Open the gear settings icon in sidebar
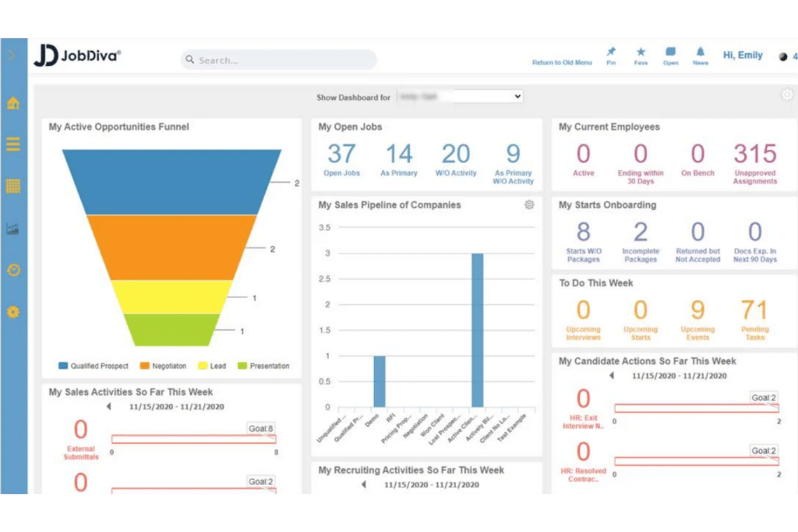 (x=13, y=312)
